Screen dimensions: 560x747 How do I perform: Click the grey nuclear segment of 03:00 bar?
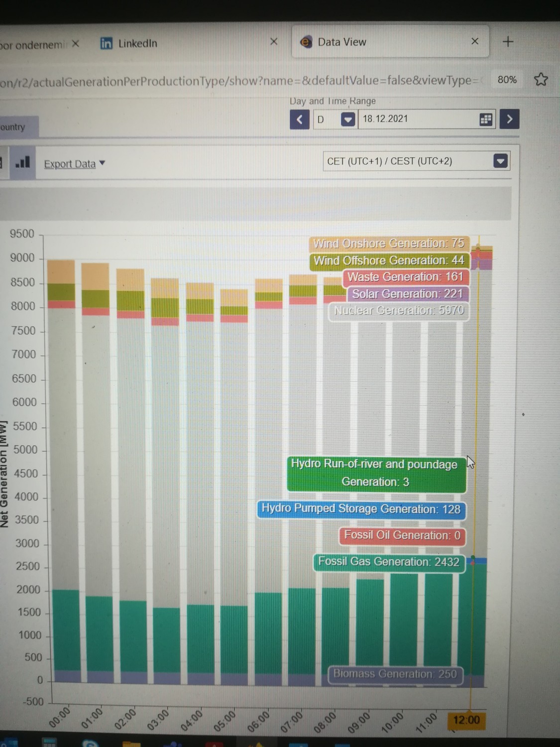pyautogui.click(x=165, y=463)
